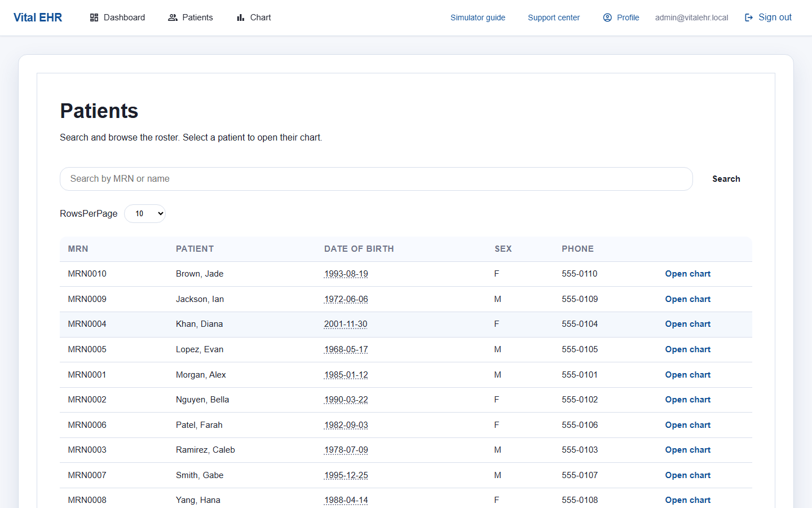Open the RowsPerPage dropdown
This screenshot has height=508, width=812.
click(x=145, y=213)
